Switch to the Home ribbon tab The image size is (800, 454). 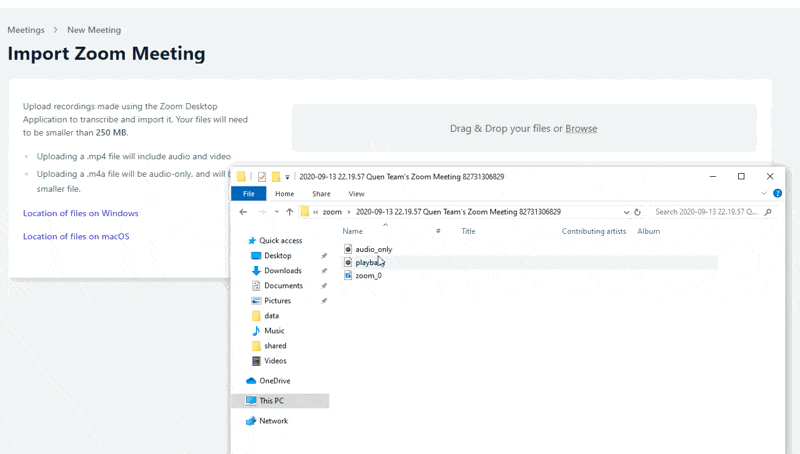tap(284, 193)
